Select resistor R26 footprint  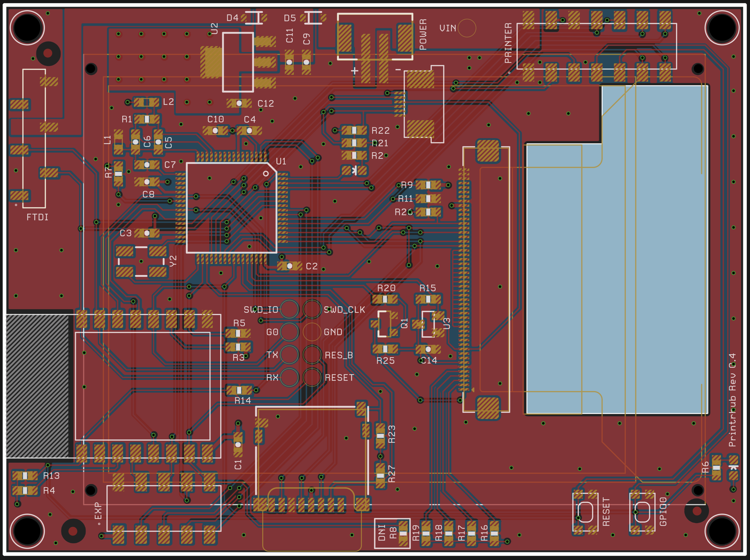(x=428, y=212)
